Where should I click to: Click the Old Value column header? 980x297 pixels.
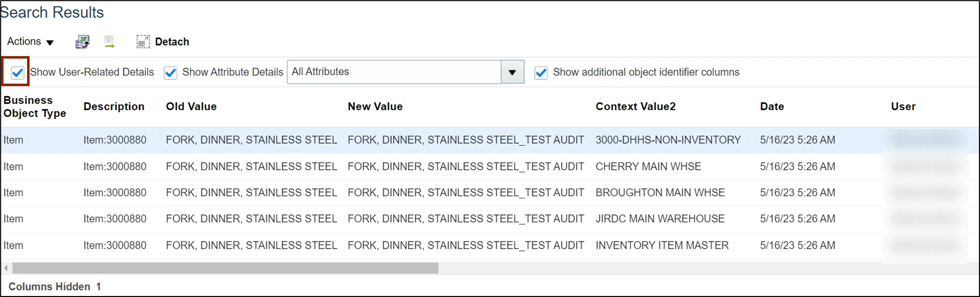[191, 107]
